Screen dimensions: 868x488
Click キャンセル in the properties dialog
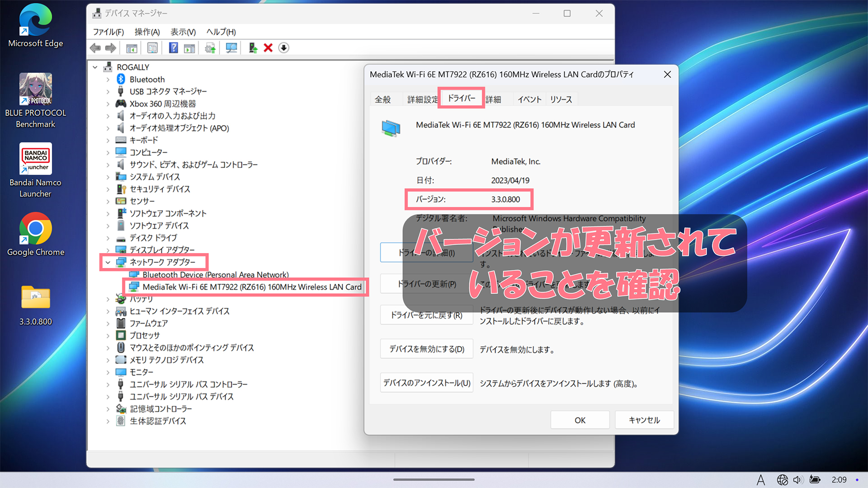coord(644,420)
